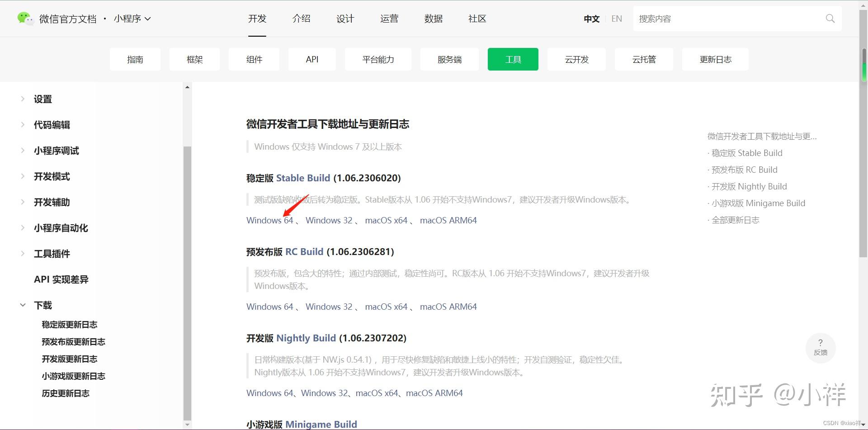
Task: Switch language to EN
Action: (616, 19)
